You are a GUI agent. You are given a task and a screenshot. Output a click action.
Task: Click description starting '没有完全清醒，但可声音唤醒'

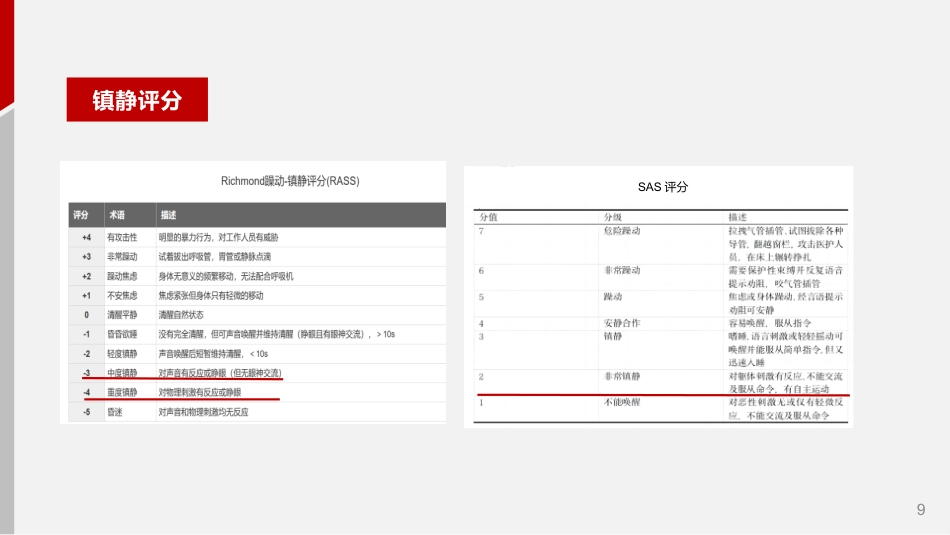pyautogui.click(x=277, y=334)
